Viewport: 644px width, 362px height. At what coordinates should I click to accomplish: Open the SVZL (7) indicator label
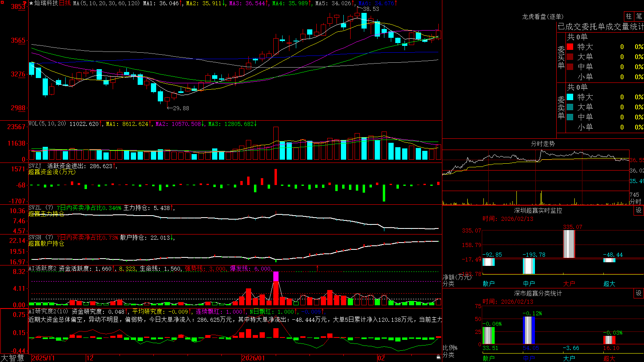click(41, 208)
